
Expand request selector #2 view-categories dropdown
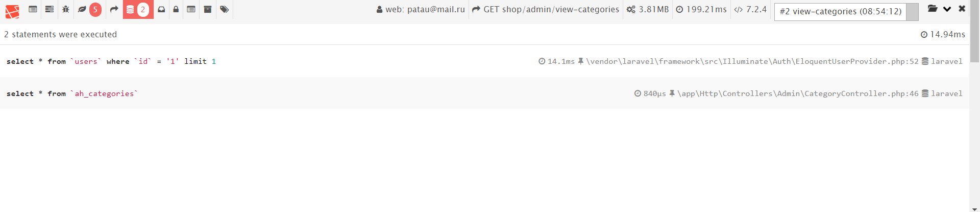click(846, 12)
